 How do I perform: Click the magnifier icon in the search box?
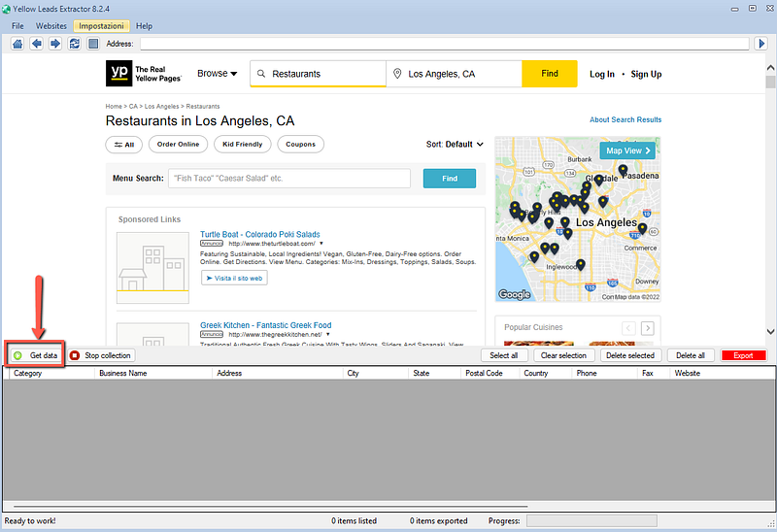(261, 74)
